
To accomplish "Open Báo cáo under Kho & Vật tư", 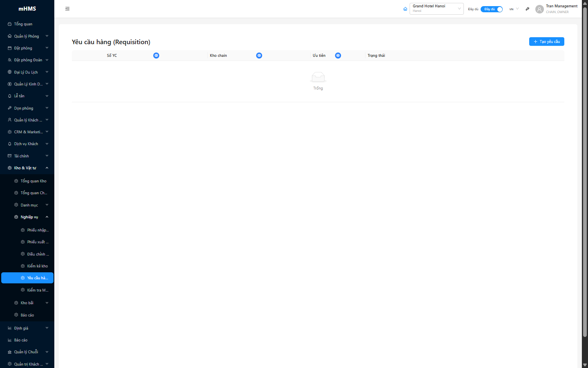I will click(x=27, y=315).
